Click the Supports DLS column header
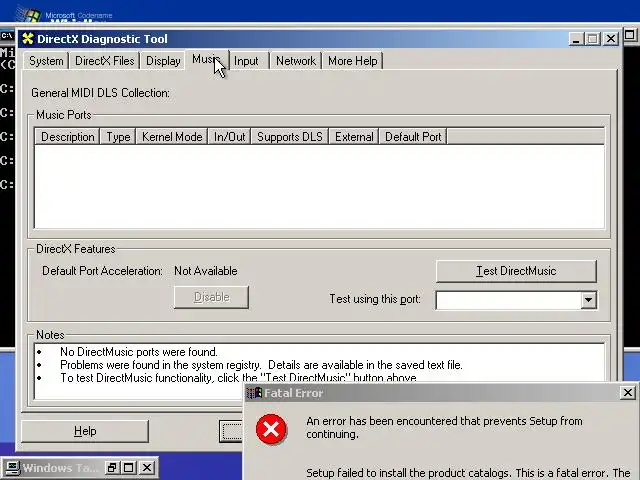This screenshot has width=640, height=480. (290, 137)
